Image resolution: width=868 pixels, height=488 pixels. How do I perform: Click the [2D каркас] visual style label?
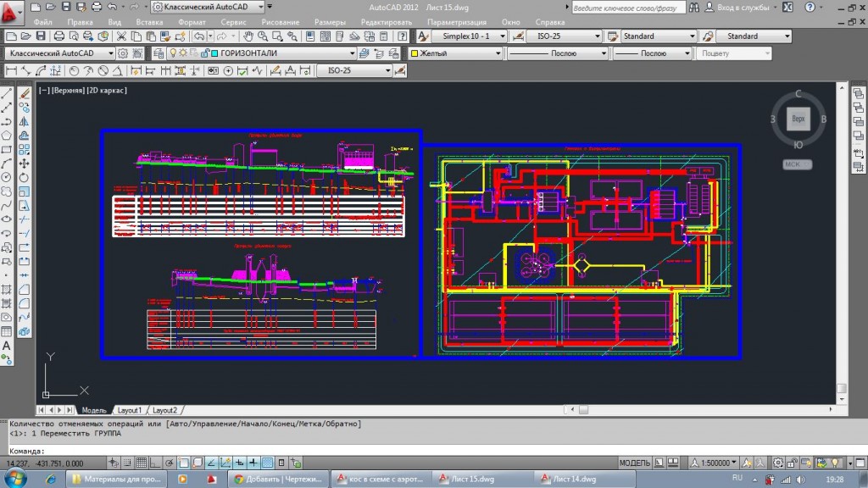pyautogui.click(x=107, y=90)
